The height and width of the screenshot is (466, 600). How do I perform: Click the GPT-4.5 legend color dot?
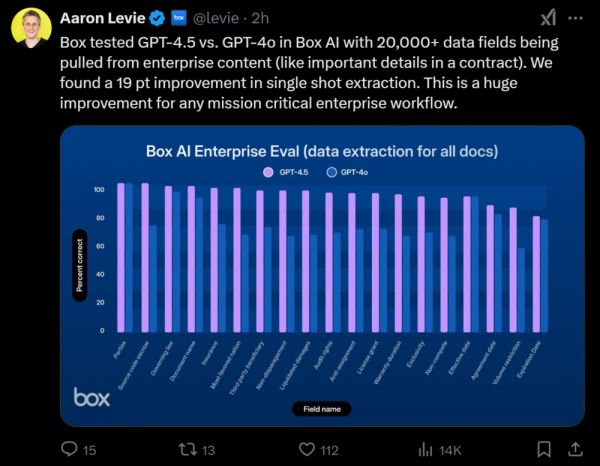(x=268, y=172)
